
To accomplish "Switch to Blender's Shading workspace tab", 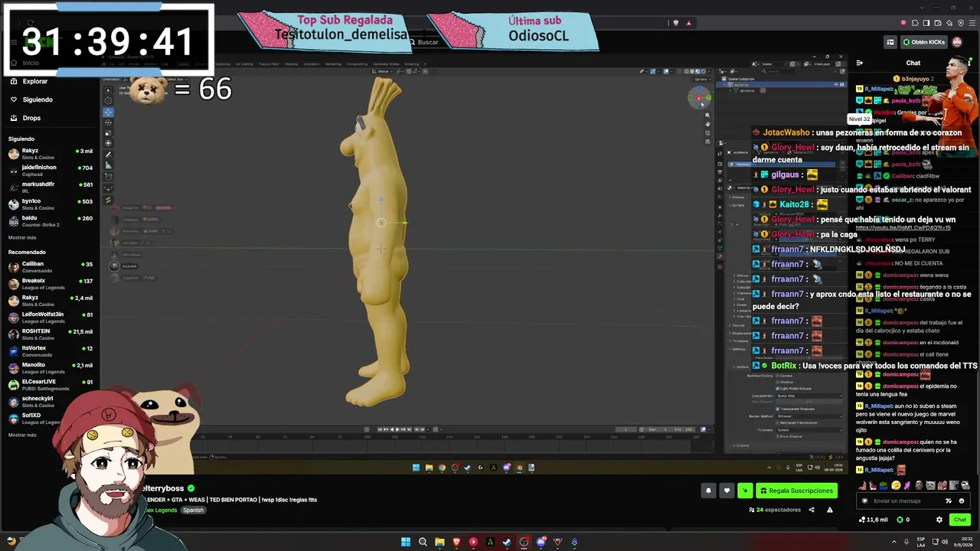I will [x=291, y=64].
